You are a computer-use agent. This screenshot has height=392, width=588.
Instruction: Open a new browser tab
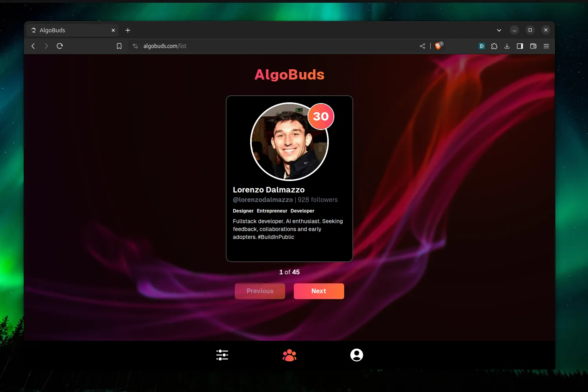pyautogui.click(x=128, y=30)
